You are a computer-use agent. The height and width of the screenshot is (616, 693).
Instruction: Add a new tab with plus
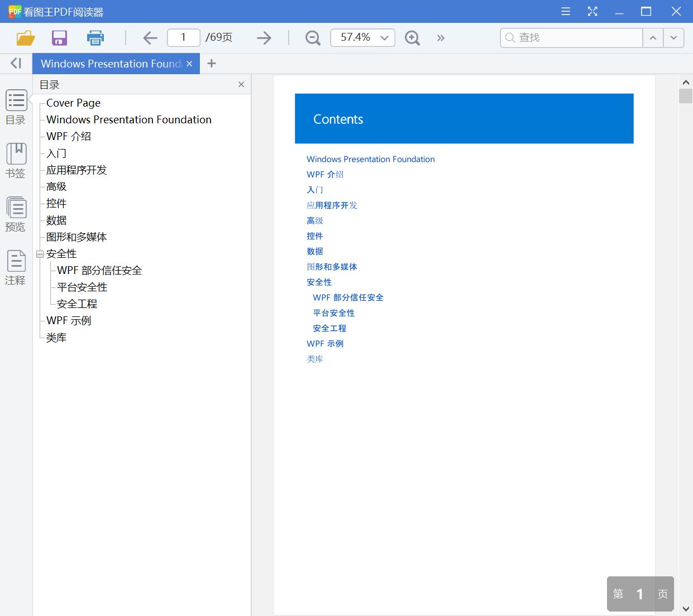point(211,64)
